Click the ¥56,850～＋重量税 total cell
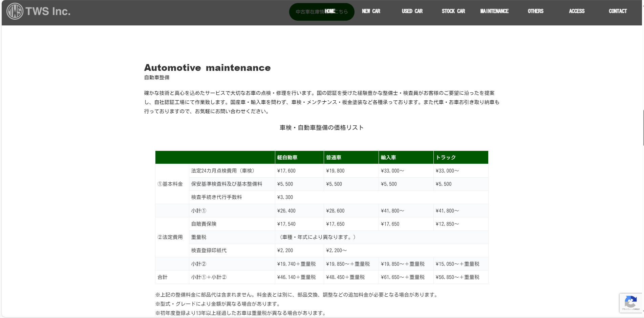The height and width of the screenshot is (318, 644). click(461, 277)
